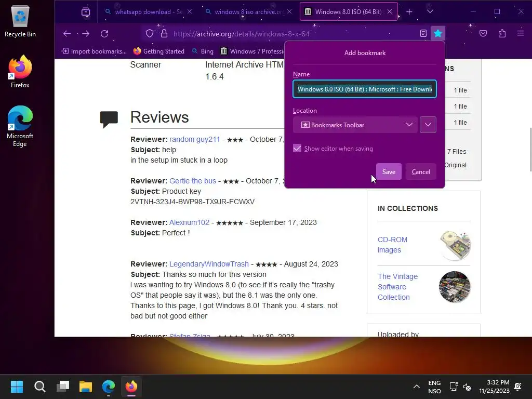This screenshot has height=399, width=532.
Task: Save the new bookmark
Action: click(x=389, y=171)
